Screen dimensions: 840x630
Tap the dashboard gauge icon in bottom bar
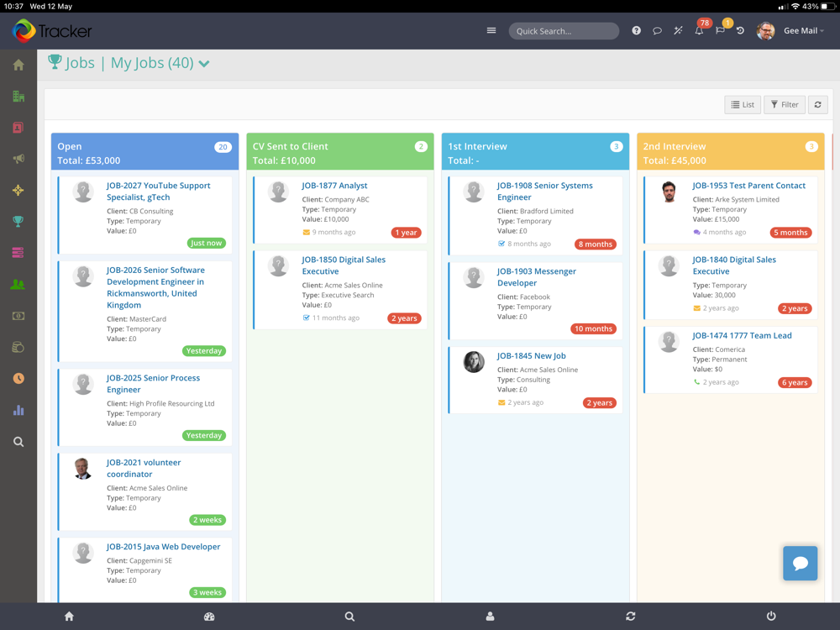click(x=209, y=616)
